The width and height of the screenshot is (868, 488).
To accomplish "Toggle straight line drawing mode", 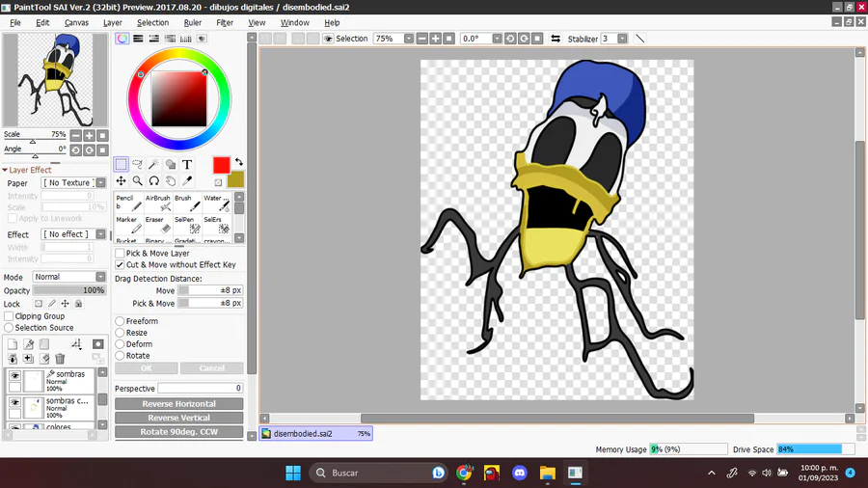I will (x=640, y=39).
